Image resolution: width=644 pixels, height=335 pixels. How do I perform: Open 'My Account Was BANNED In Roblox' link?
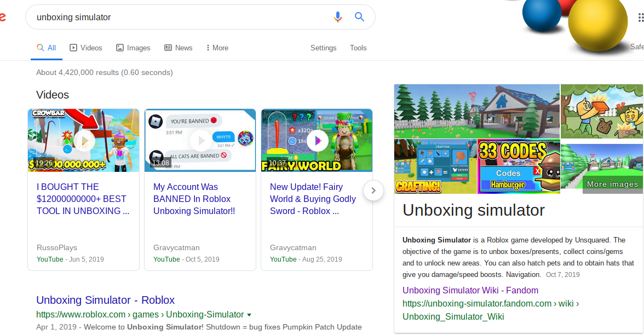pyautogui.click(x=194, y=199)
